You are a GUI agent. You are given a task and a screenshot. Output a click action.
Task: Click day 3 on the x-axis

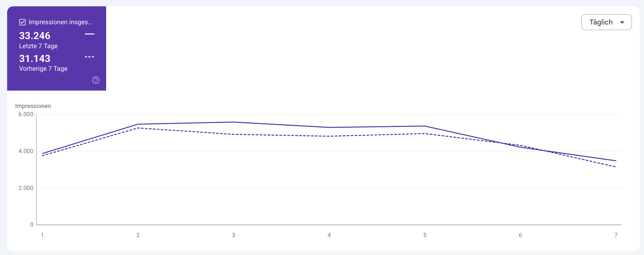[x=233, y=235]
